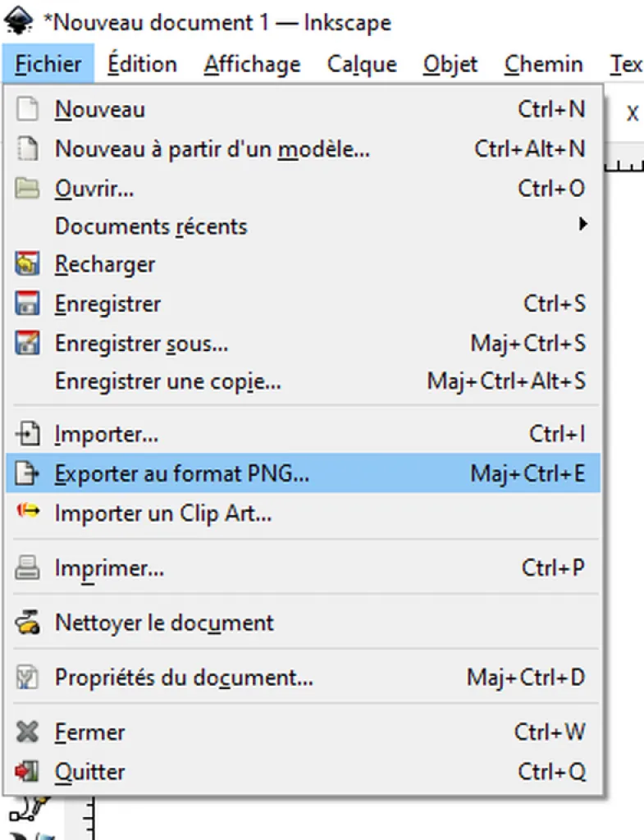Open the Édition menu
Image resolution: width=644 pixels, height=840 pixels.
(142, 64)
